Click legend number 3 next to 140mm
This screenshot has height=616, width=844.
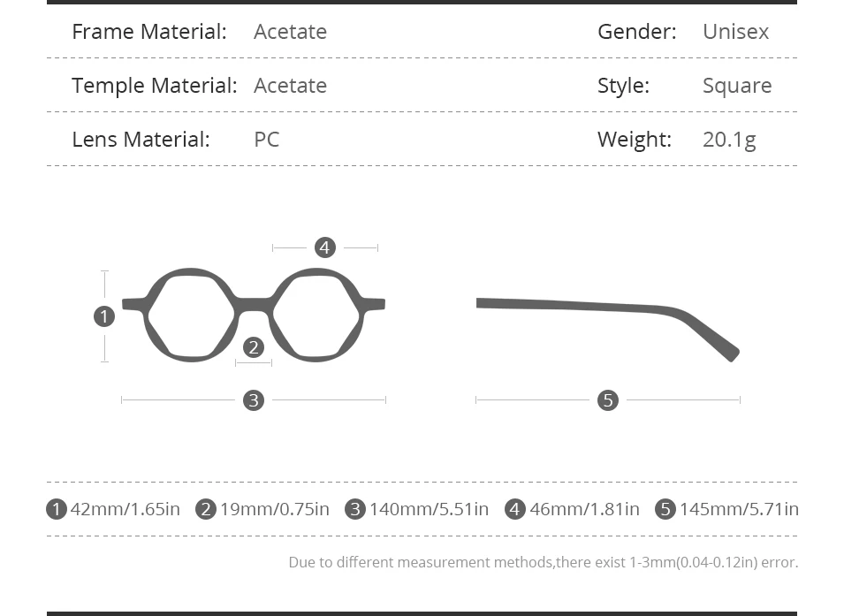355,509
